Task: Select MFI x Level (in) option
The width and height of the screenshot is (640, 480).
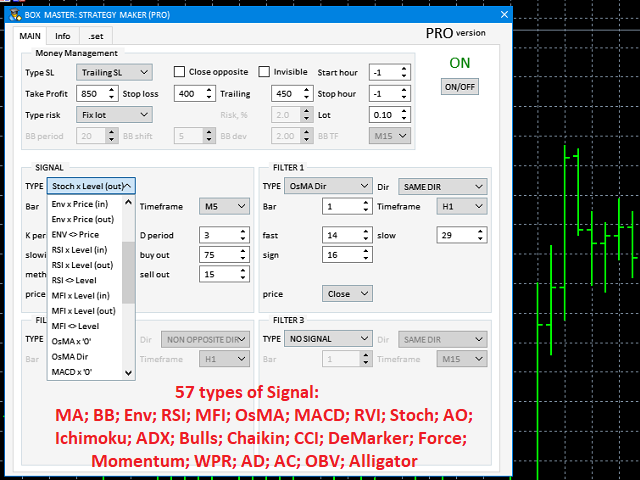Action: pos(85,296)
